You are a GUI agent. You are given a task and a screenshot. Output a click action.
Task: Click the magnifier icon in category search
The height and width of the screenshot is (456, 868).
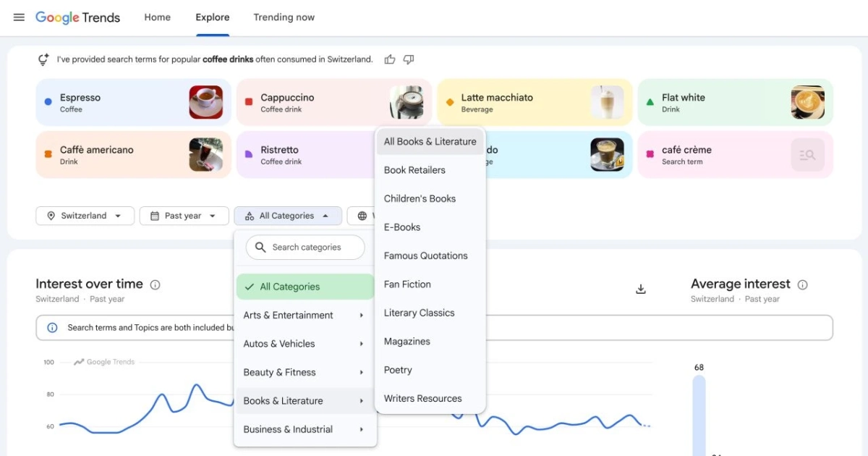[261, 247]
